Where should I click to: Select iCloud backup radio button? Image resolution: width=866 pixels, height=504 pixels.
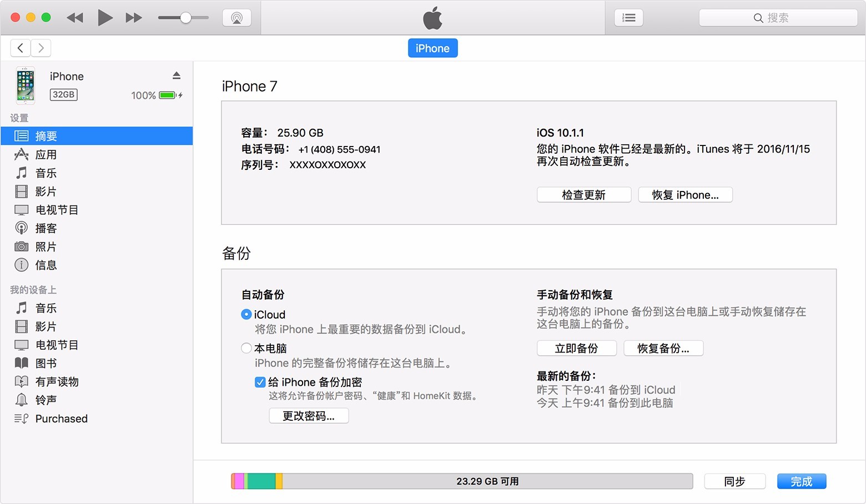(x=246, y=314)
